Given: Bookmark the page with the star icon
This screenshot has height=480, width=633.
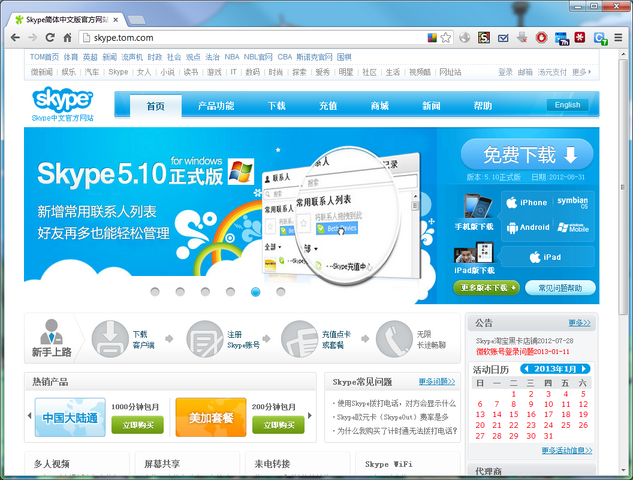Looking at the screenshot, I should [446, 38].
